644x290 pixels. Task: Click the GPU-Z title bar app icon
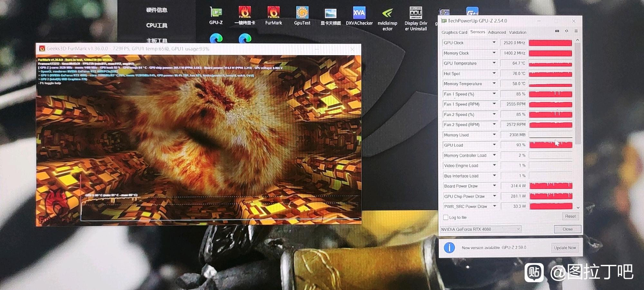tap(444, 21)
